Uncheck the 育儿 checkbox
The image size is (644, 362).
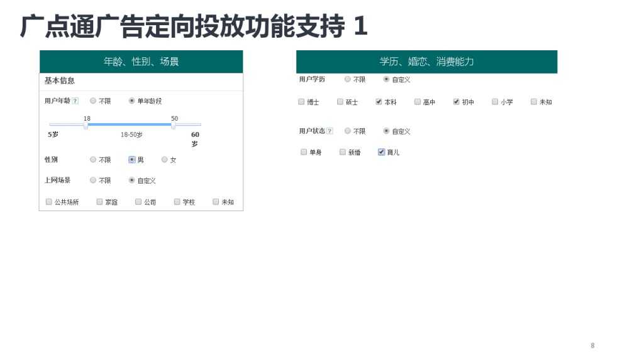(381, 151)
